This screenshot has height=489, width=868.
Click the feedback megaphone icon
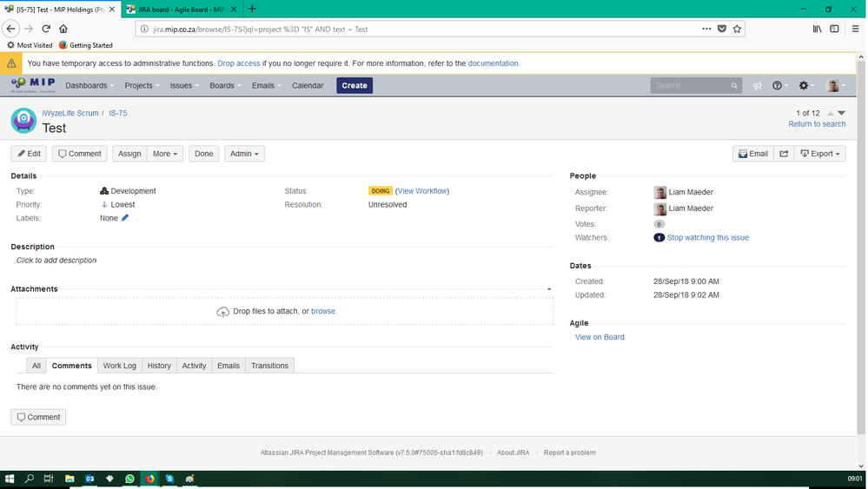click(x=757, y=85)
